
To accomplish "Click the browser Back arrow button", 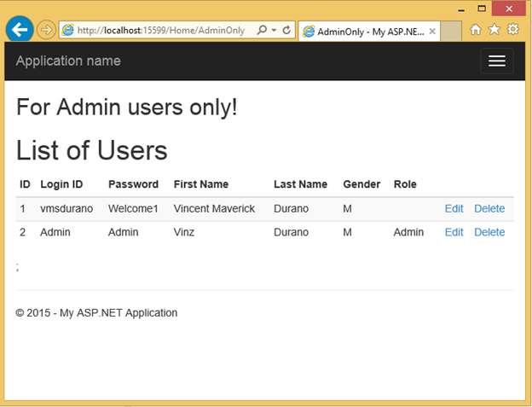I will pos(19,29).
